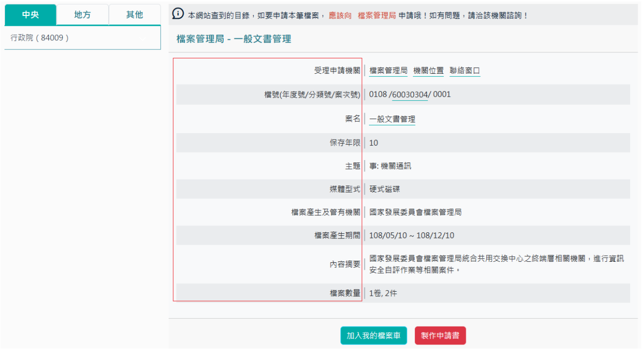Open the 檔案管理局 link in the warning notice
This screenshot has width=644, height=350.
click(376, 15)
